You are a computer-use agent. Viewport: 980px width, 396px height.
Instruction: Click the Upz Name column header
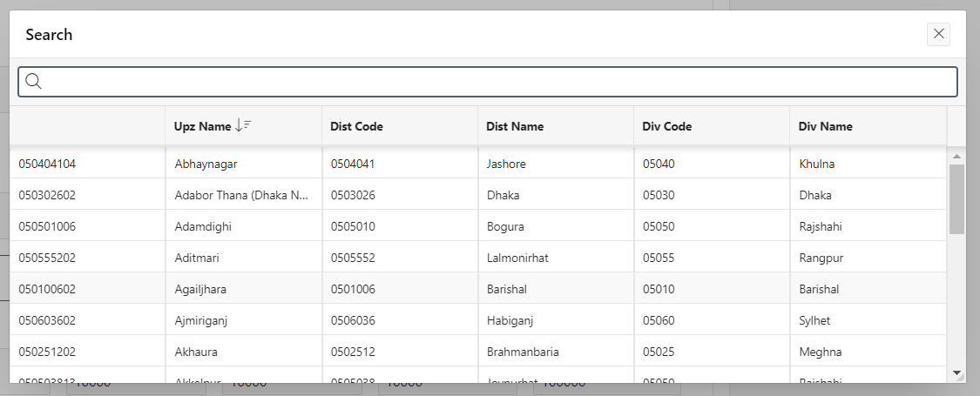tap(202, 126)
